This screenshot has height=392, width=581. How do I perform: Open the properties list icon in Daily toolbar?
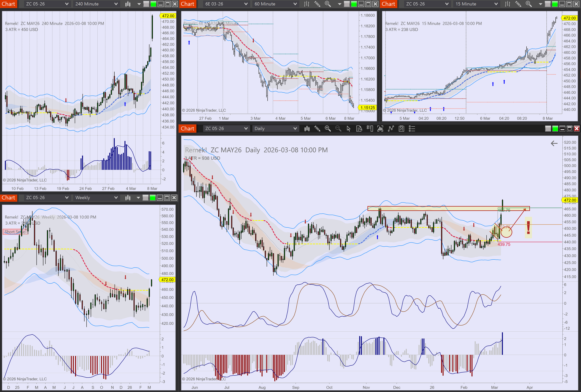[412, 129]
